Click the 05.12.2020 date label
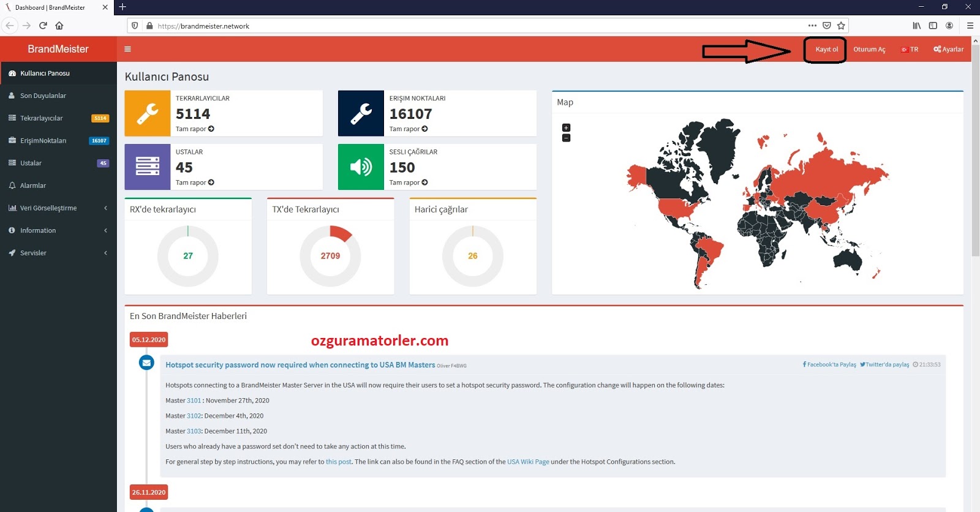This screenshot has width=980, height=512. coord(149,340)
